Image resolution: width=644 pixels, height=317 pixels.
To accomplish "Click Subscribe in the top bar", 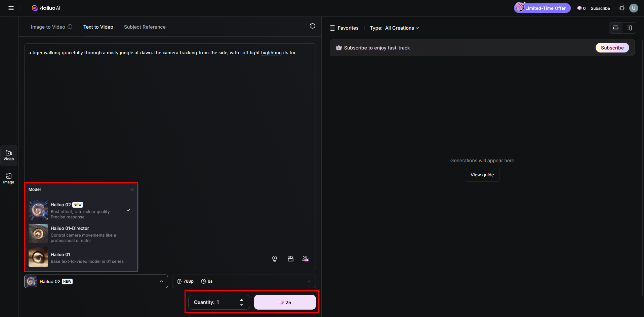I will click(600, 8).
